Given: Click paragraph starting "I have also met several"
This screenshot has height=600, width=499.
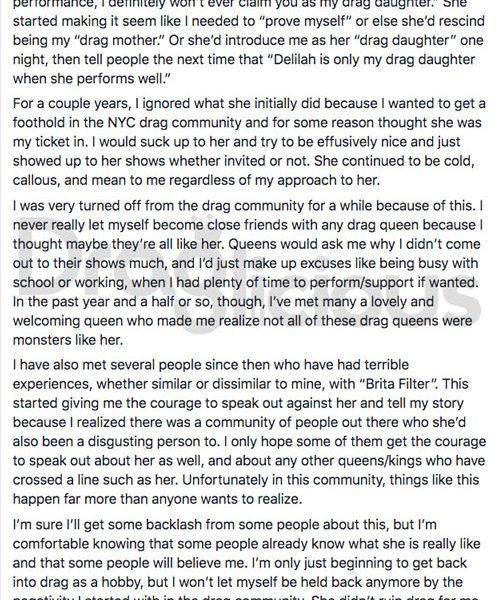Looking at the screenshot, I should (249, 432).
